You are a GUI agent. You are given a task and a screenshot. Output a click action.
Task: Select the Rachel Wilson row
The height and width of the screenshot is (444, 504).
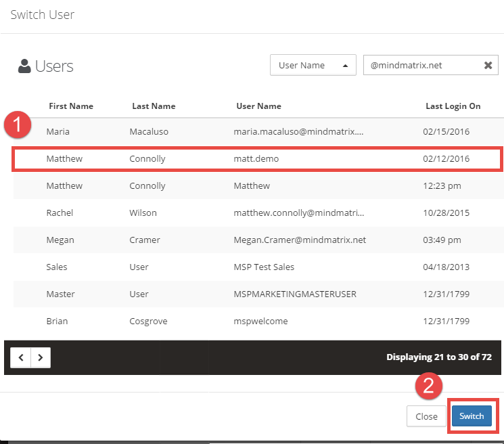(x=256, y=213)
